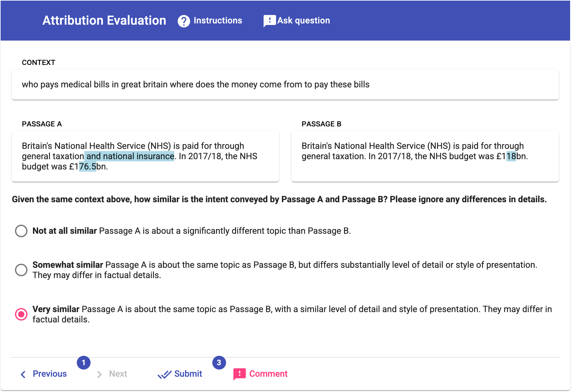Click the Next button label
Screen dimensions: 572x392
click(x=118, y=374)
